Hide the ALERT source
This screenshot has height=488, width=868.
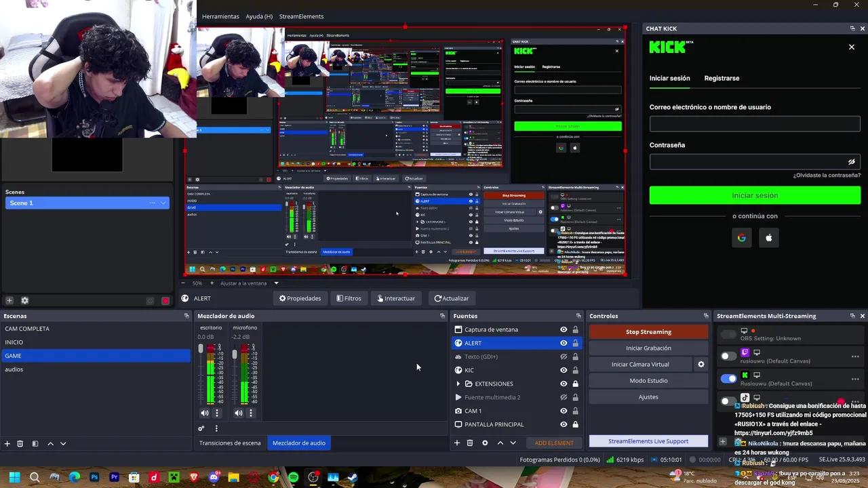click(x=564, y=343)
